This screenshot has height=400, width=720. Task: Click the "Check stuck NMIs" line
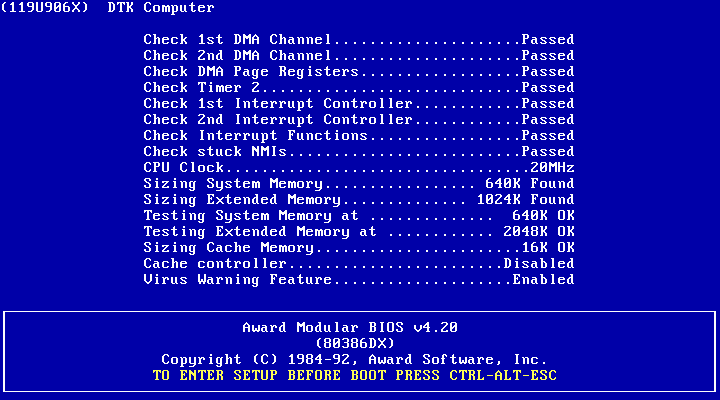[359, 152]
